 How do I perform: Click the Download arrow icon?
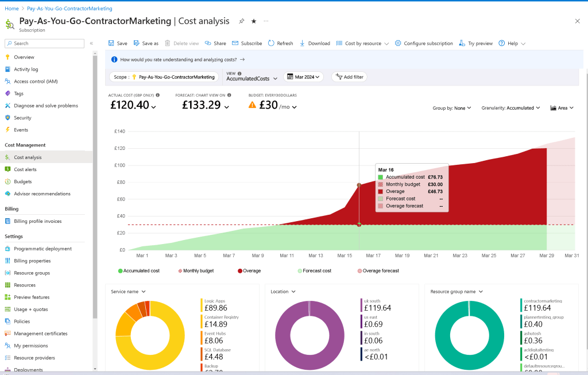[302, 43]
